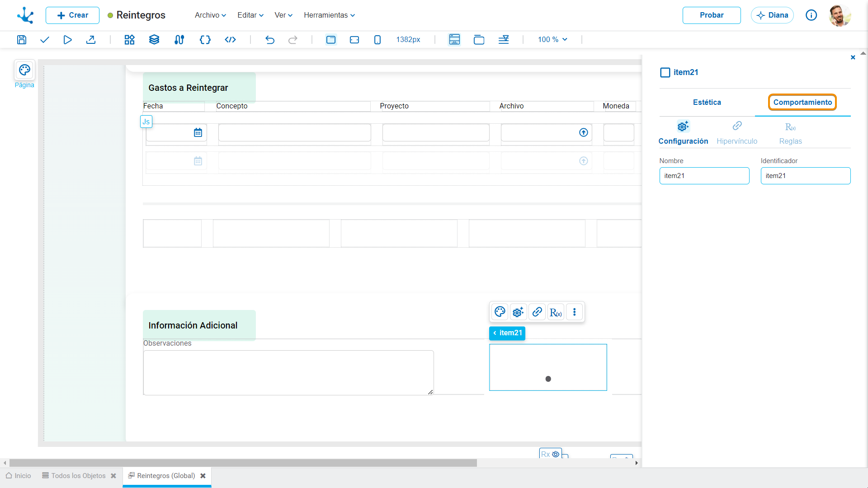Open the hyperlink icon in floating toolbar
Screen dimensions: 868x488
point(537,312)
